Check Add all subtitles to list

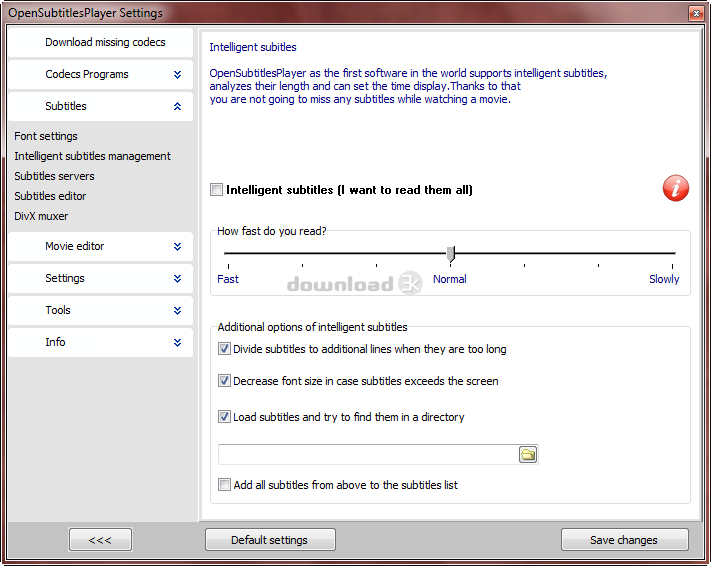pos(224,485)
